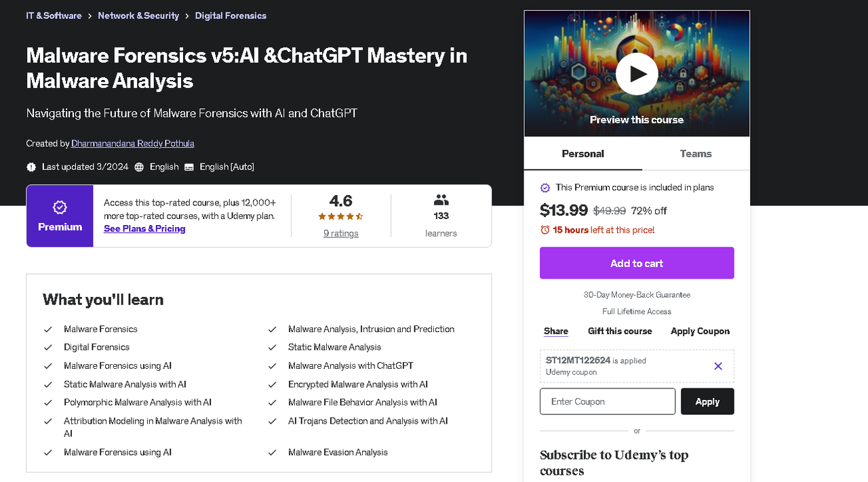Click the star rating icons
This screenshot has height=482, width=868.
click(x=340, y=217)
